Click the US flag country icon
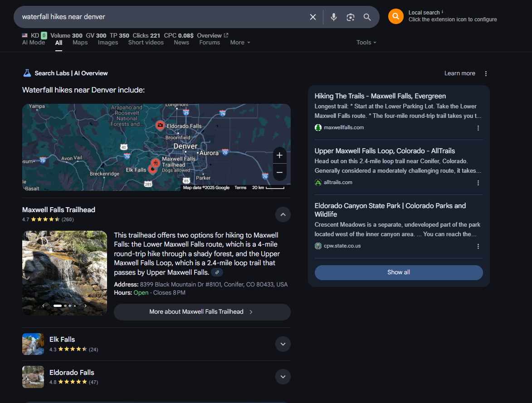The image size is (532, 403). (x=25, y=35)
